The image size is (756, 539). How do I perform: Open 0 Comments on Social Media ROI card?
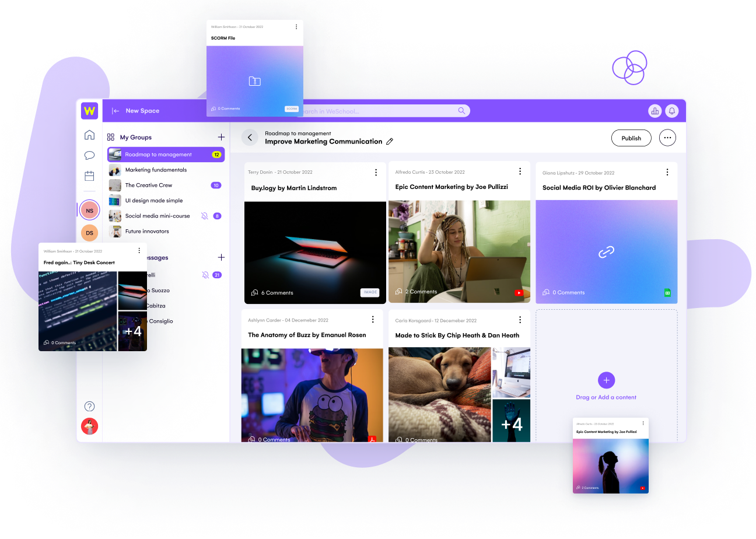(563, 292)
